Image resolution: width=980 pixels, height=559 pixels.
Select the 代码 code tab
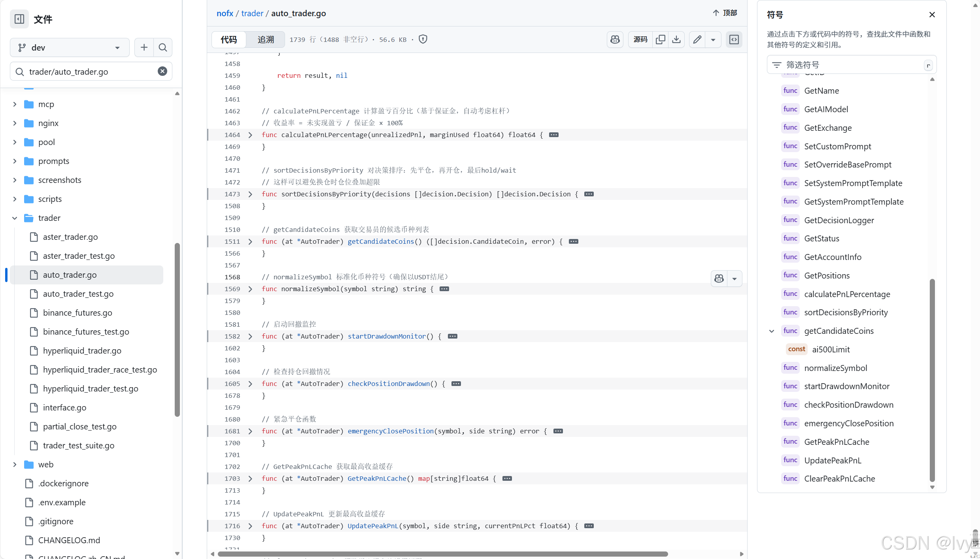click(x=228, y=40)
